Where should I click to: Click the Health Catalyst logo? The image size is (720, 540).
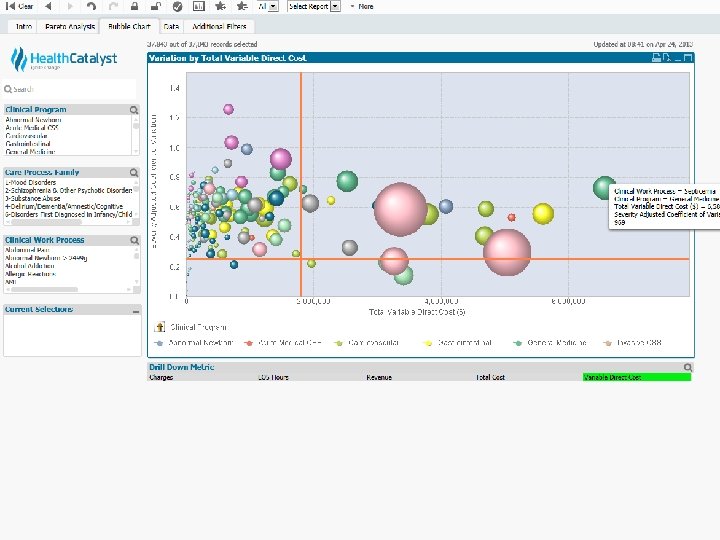pos(64,59)
